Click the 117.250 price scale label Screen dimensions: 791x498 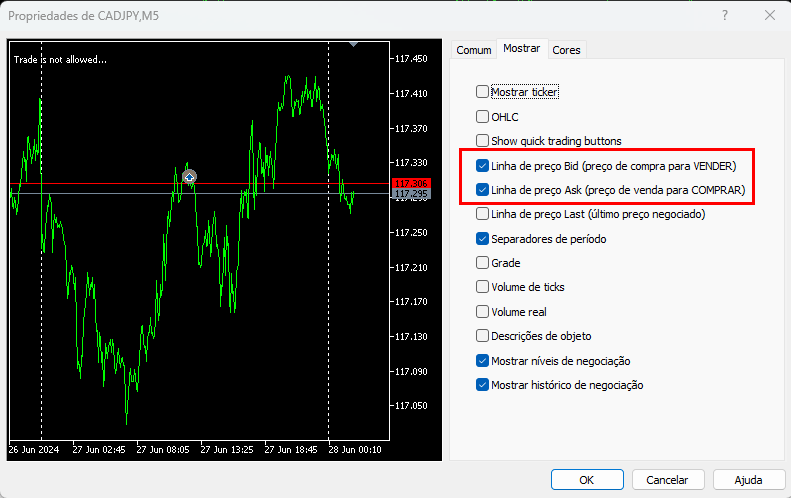(411, 233)
